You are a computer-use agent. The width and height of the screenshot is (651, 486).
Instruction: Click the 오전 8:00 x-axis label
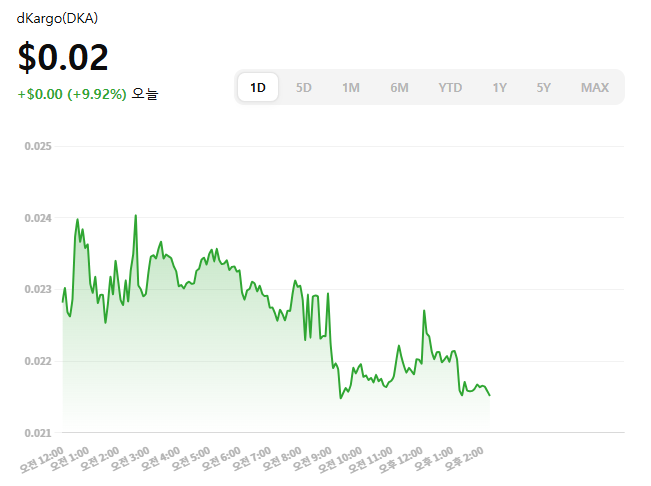[281, 459]
